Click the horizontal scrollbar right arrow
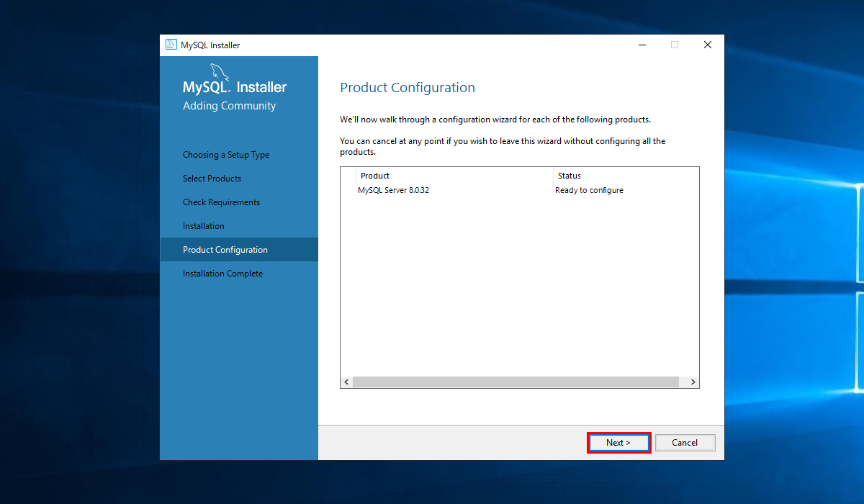 (x=693, y=382)
